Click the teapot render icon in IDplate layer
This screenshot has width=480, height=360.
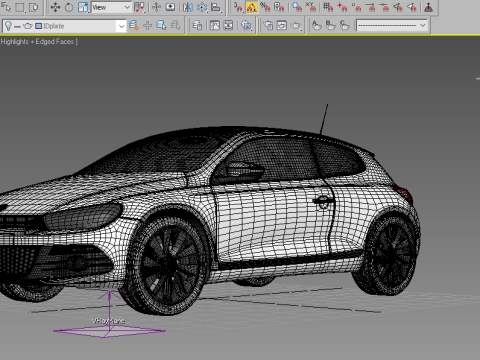coord(28,26)
